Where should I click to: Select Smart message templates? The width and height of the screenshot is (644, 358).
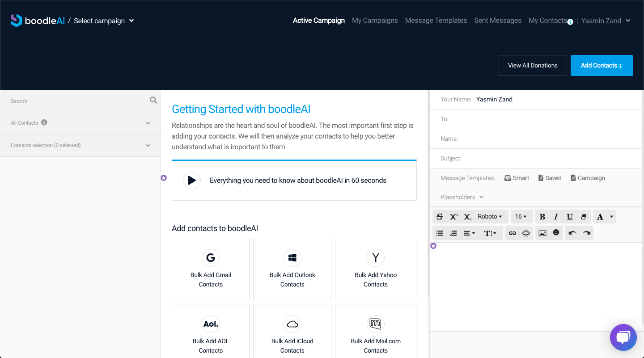point(517,178)
